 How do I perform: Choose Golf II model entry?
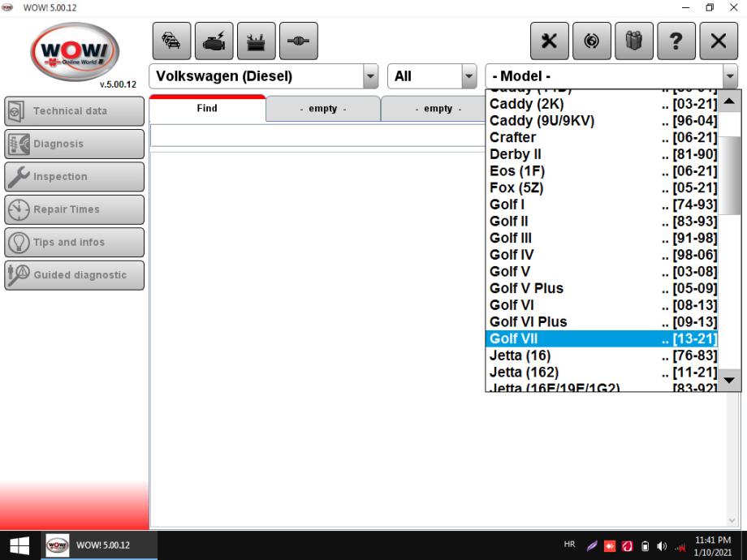click(602, 221)
